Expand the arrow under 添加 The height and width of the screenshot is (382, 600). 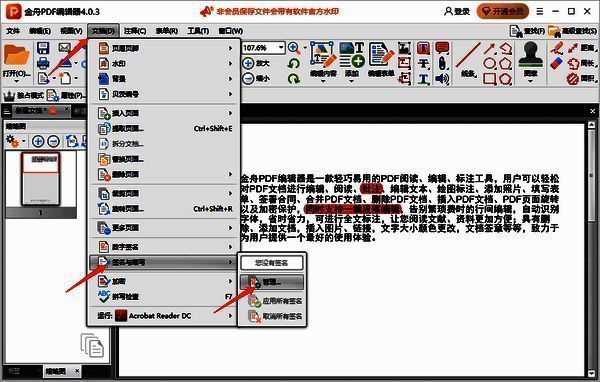352,81
